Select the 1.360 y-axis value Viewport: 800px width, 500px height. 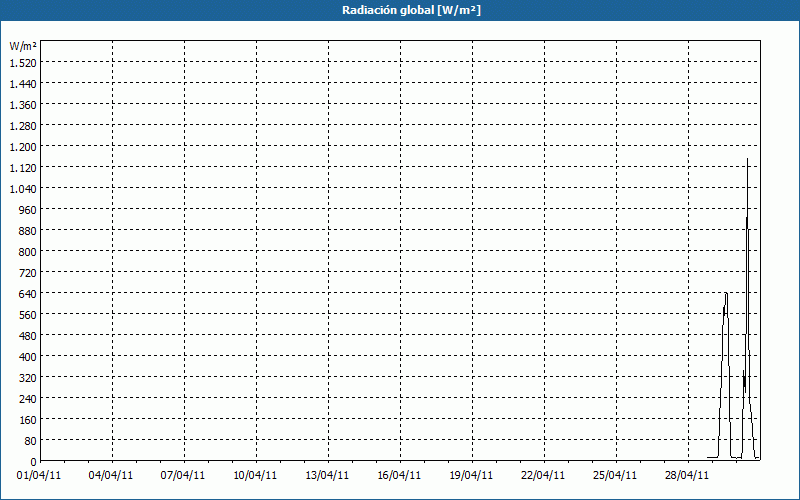click(23, 105)
